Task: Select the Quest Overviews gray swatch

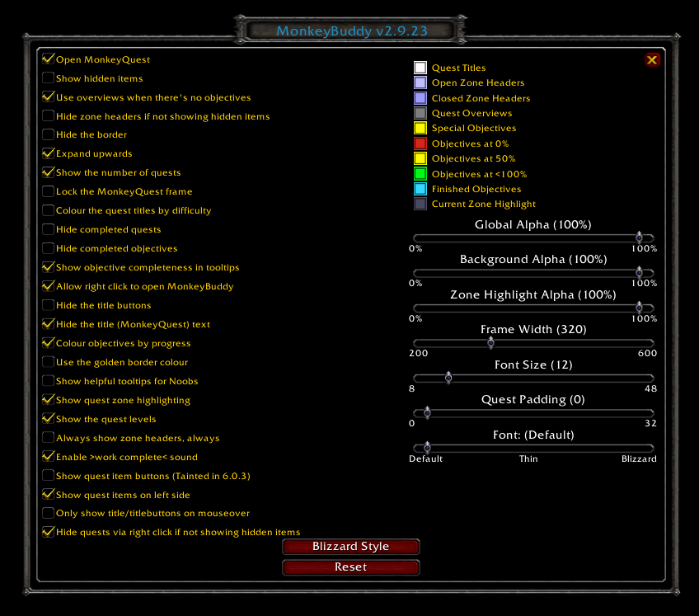Action: pyautogui.click(x=420, y=113)
